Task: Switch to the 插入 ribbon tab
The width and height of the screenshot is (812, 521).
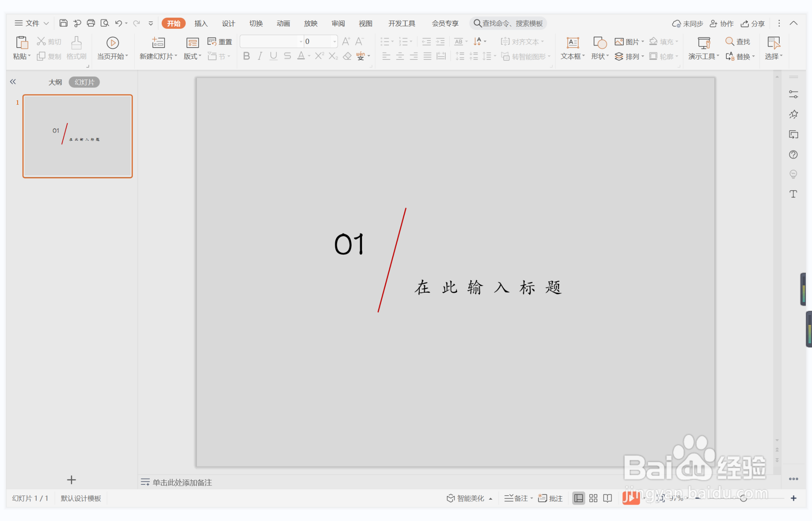Action: coord(201,23)
